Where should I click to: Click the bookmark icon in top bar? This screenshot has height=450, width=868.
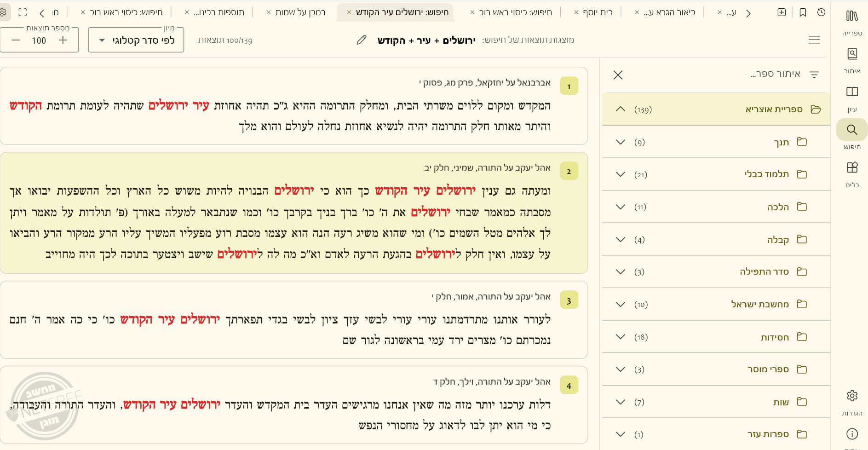click(x=803, y=12)
